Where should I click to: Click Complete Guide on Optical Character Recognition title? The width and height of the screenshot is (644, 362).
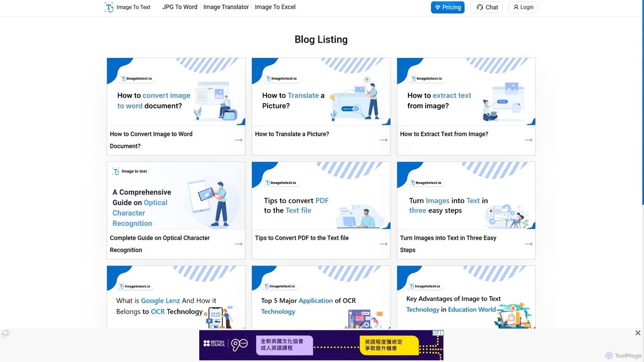pyautogui.click(x=159, y=244)
